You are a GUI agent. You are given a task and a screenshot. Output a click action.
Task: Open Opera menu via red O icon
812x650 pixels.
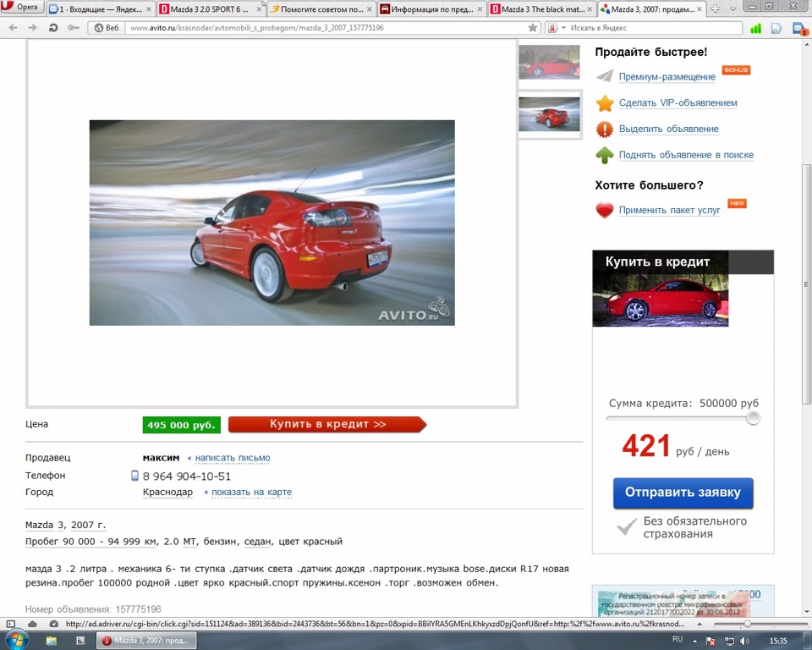pos(9,7)
